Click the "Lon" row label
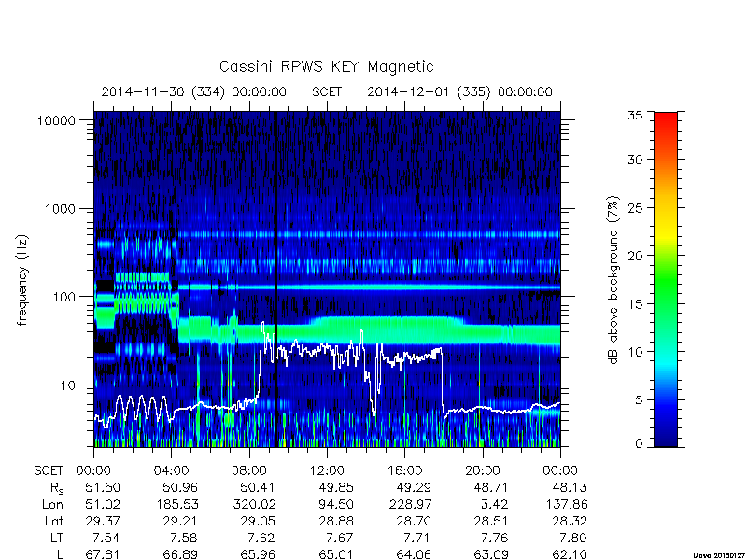This screenshot has height=560, width=747. point(52,504)
